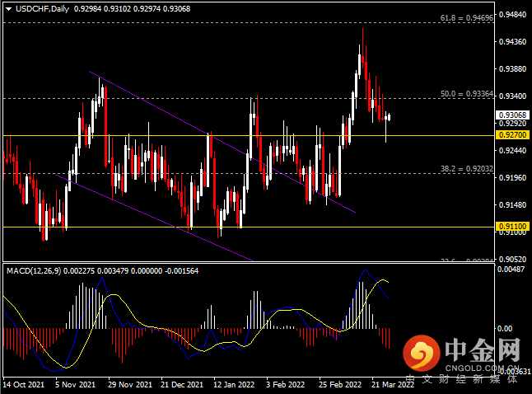532x394 pixels.
Task: Click the 29 Nov 2021 date label
Action: 130,385
